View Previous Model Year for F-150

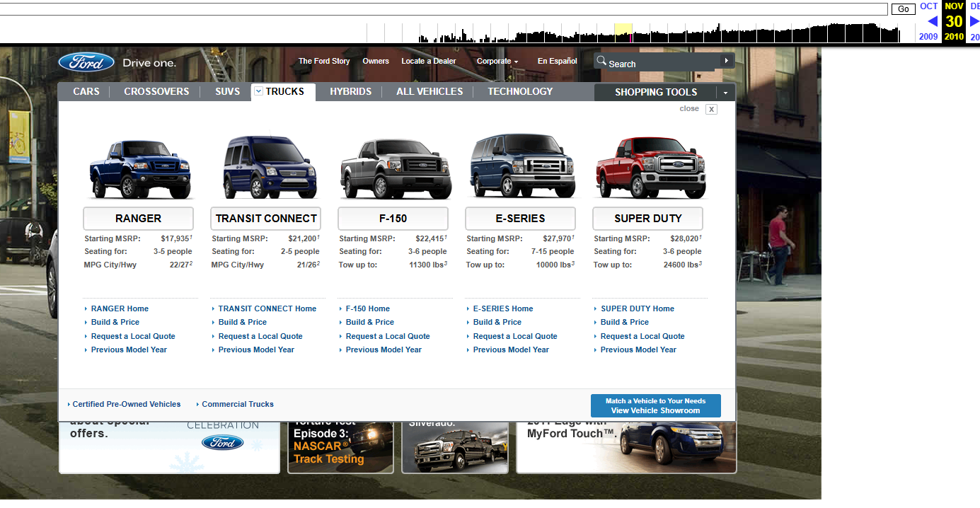(384, 350)
